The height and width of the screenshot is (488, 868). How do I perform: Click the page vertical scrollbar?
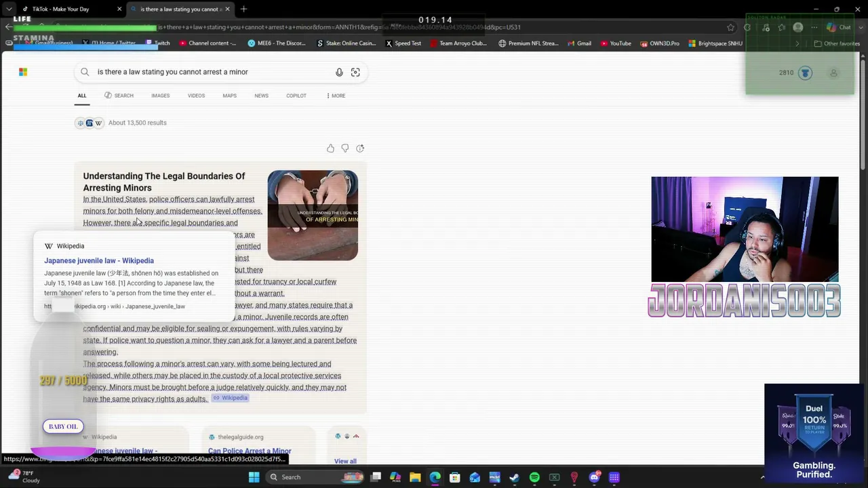[x=863, y=115]
